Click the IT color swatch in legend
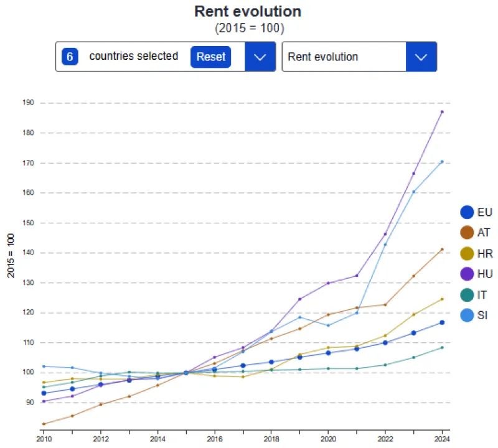Screen dimensions: 498x448 click(467, 295)
